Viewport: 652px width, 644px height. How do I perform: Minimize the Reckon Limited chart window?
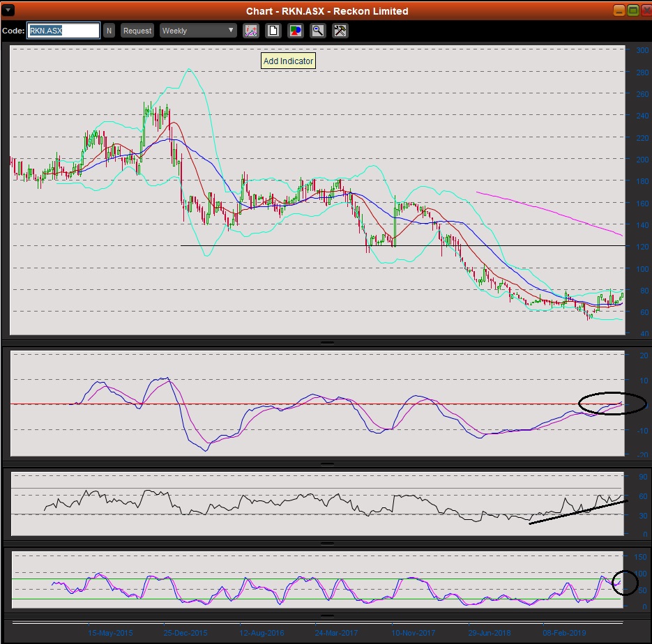coord(619,10)
